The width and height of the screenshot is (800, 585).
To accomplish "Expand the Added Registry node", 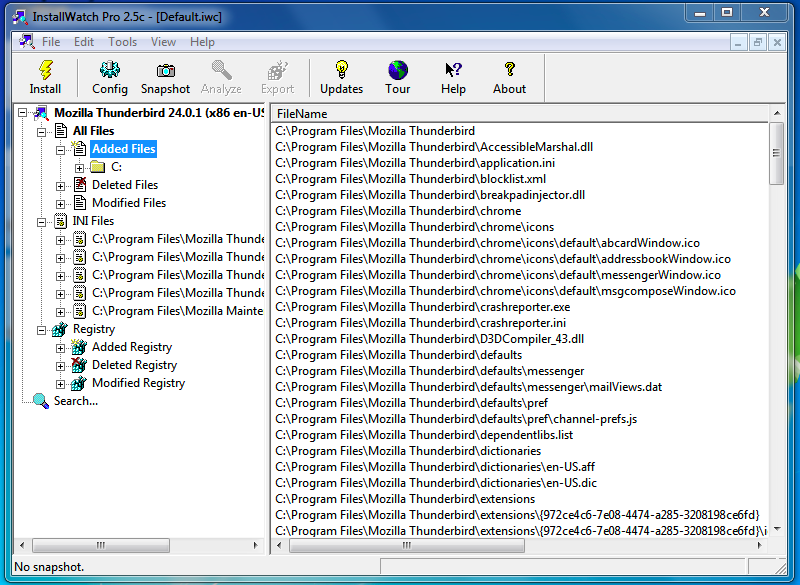I will [61, 347].
